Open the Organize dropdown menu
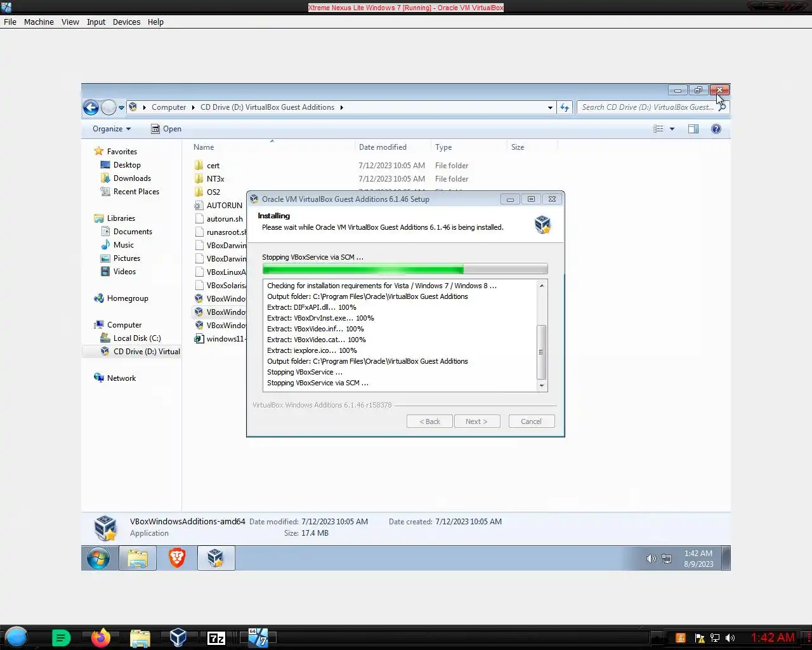The height and width of the screenshot is (650, 812). 112,129
